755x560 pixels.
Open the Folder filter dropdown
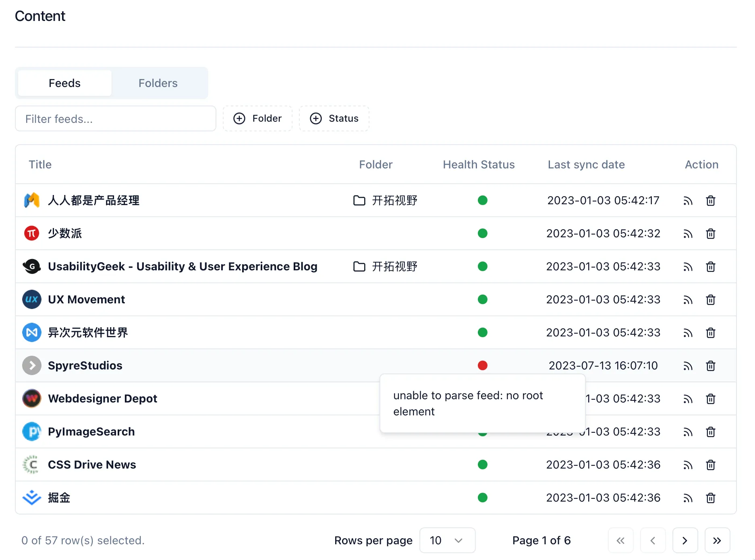pos(257,118)
